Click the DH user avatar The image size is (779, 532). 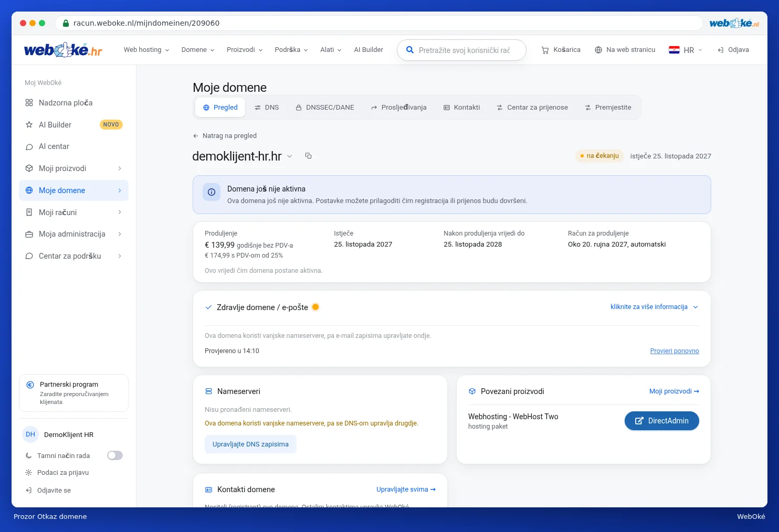pos(30,434)
